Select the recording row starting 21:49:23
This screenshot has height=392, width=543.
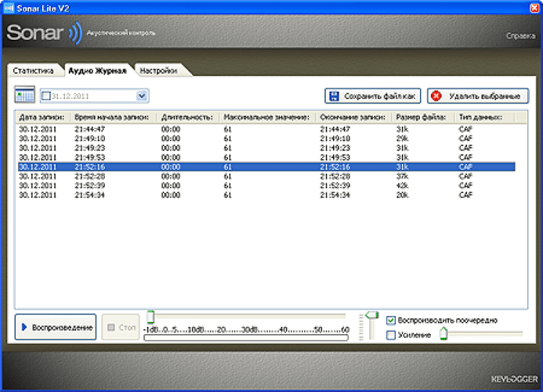[266, 148]
